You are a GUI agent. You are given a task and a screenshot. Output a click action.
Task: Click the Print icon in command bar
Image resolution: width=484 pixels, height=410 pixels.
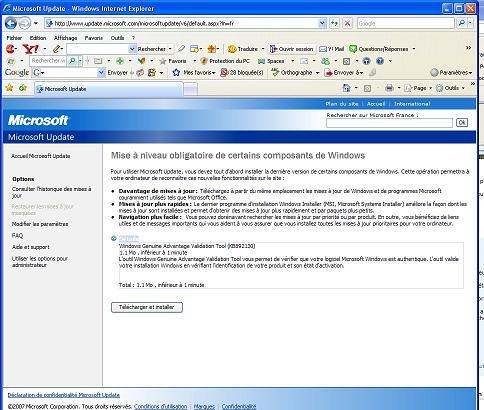tap(389, 88)
